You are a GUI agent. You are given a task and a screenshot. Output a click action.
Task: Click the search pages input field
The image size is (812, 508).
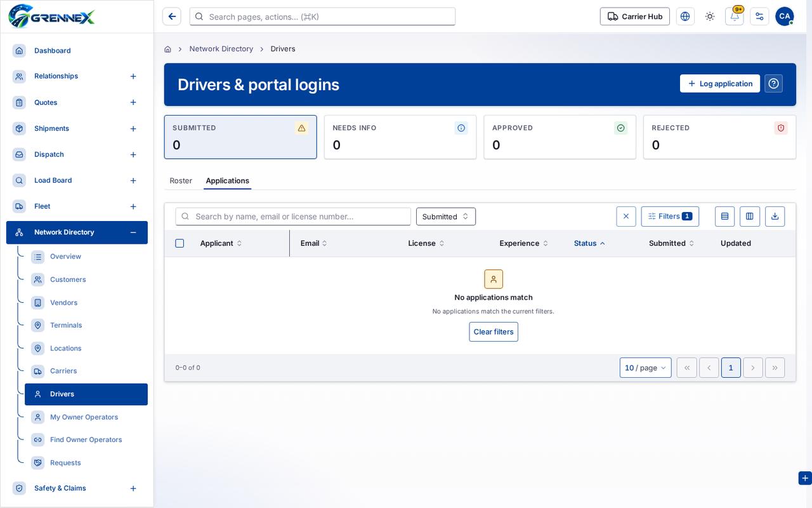click(x=322, y=17)
